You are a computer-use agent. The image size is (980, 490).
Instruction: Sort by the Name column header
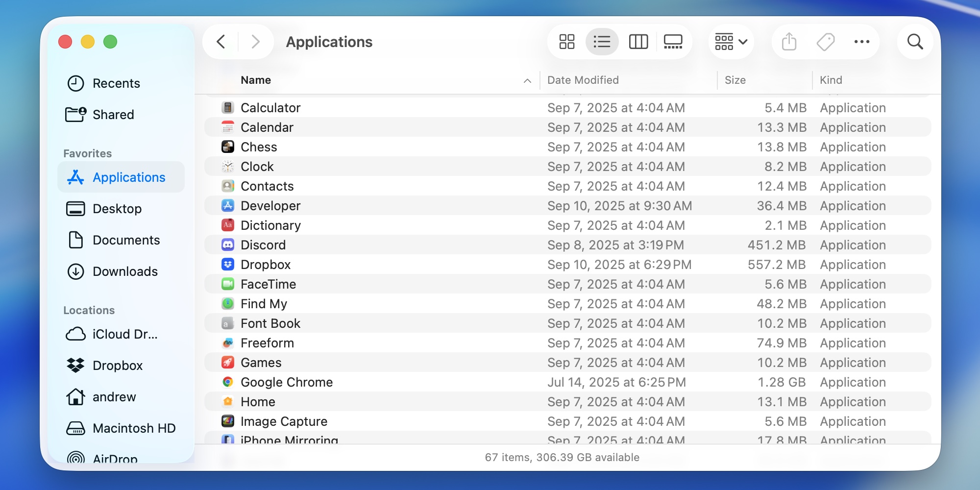[x=256, y=80]
